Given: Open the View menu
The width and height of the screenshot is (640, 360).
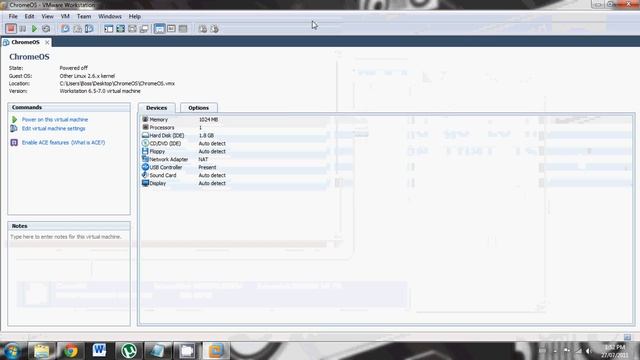Looking at the screenshot, I should click(47, 16).
